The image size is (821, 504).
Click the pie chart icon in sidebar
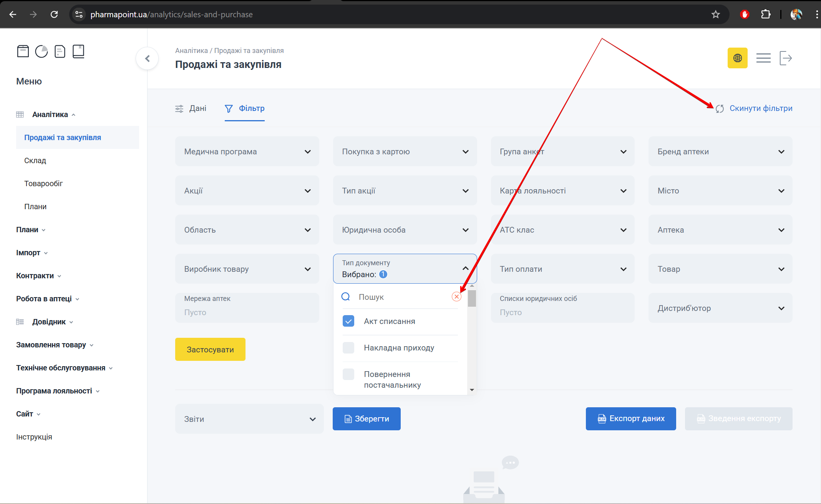point(41,51)
